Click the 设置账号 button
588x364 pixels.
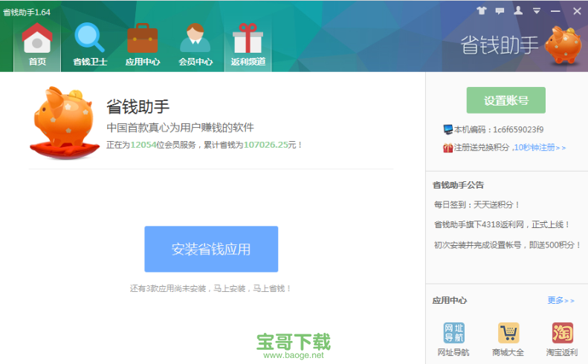[505, 100]
